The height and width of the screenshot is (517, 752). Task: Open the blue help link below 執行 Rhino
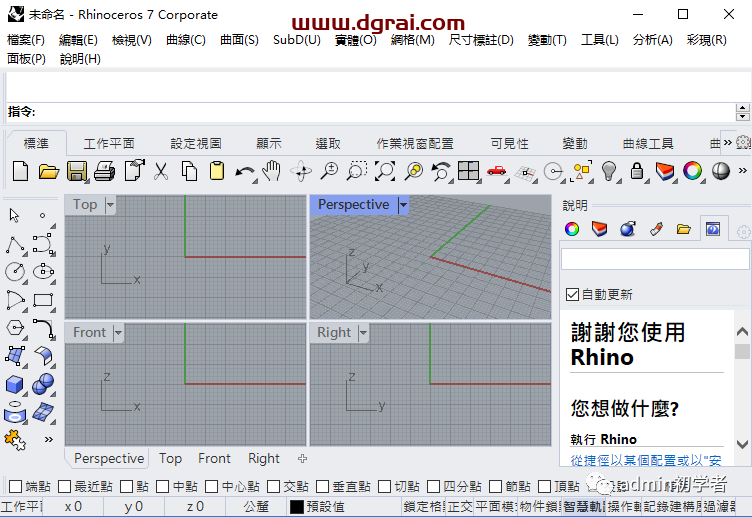pyautogui.click(x=646, y=460)
